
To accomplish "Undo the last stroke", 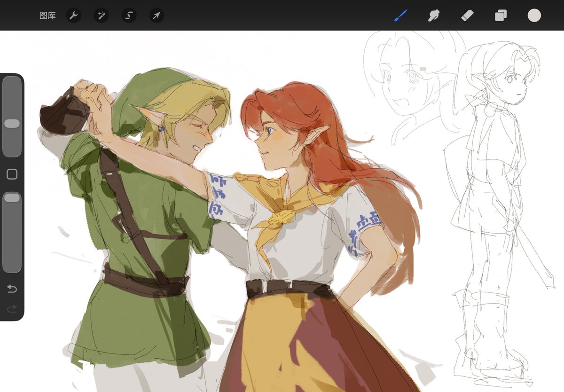I will [x=12, y=289].
